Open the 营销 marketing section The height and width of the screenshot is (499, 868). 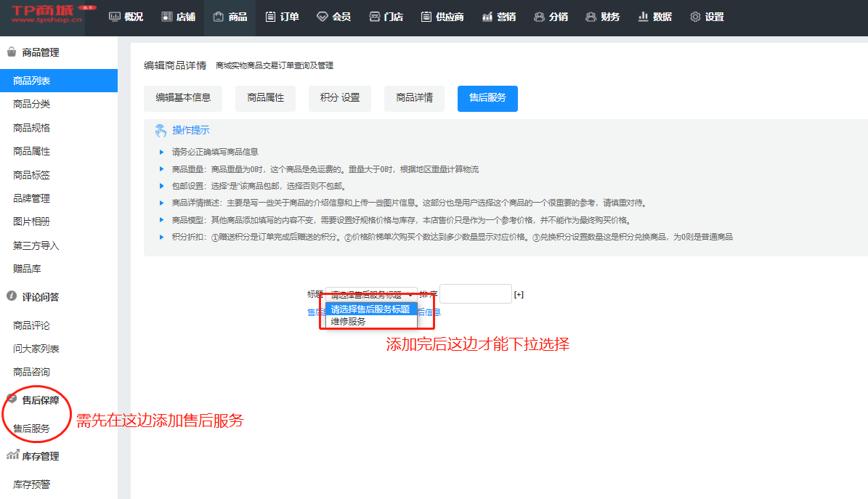(x=498, y=17)
